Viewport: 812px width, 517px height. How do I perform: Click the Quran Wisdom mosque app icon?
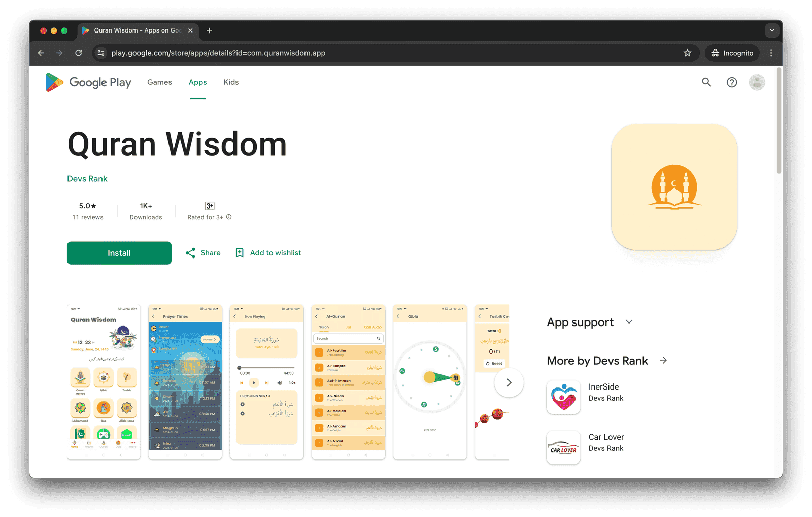(674, 187)
